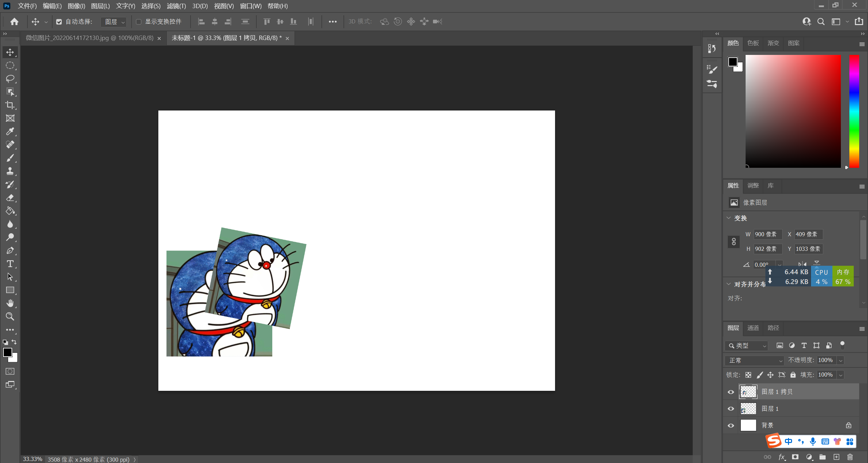The image size is (868, 463).
Task: Open the 正常 blend mode dropdown
Action: 755,360
